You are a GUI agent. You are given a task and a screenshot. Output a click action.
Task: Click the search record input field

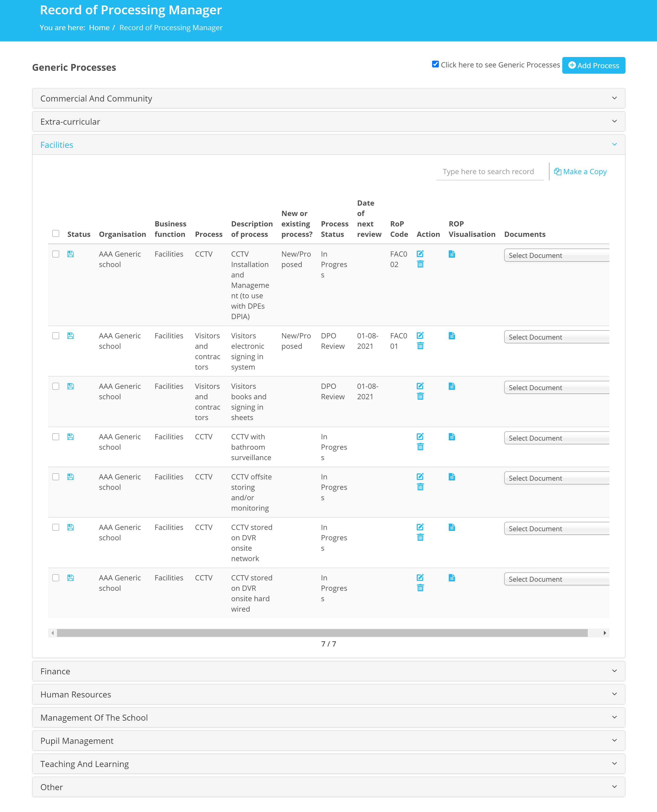pos(489,172)
